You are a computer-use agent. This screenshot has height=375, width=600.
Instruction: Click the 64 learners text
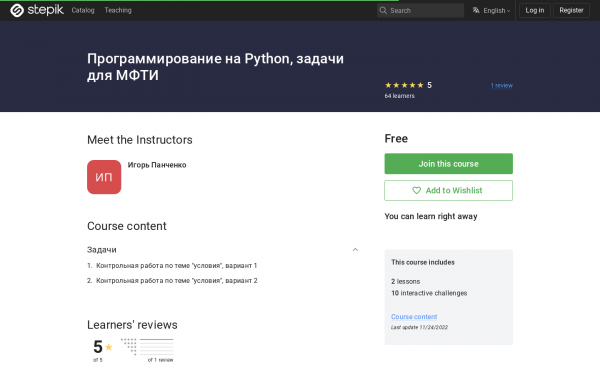(x=399, y=96)
